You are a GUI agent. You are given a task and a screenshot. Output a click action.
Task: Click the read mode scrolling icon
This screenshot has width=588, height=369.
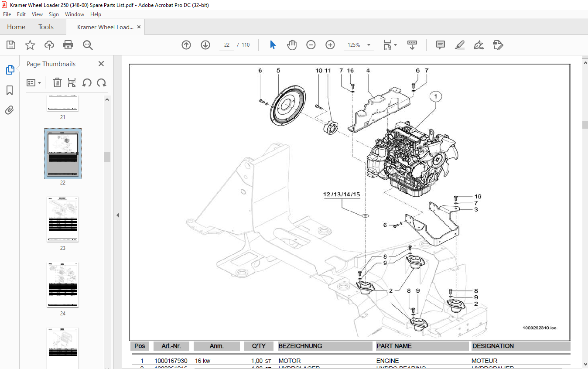(412, 45)
